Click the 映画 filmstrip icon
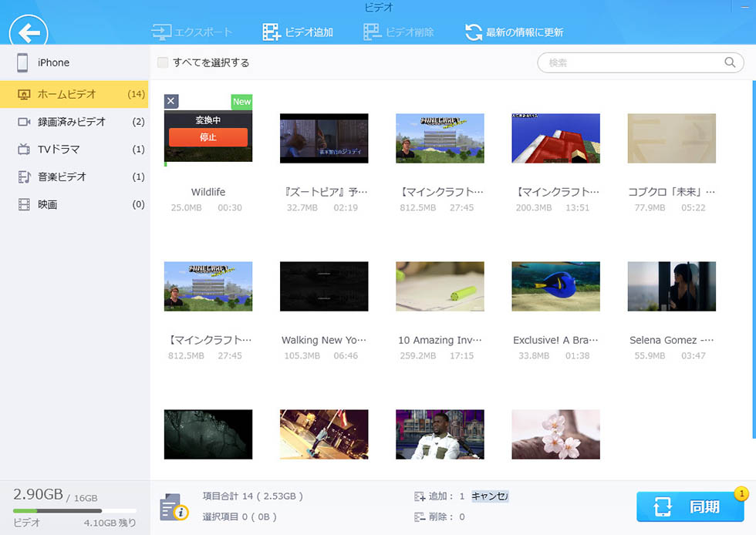 (24, 205)
